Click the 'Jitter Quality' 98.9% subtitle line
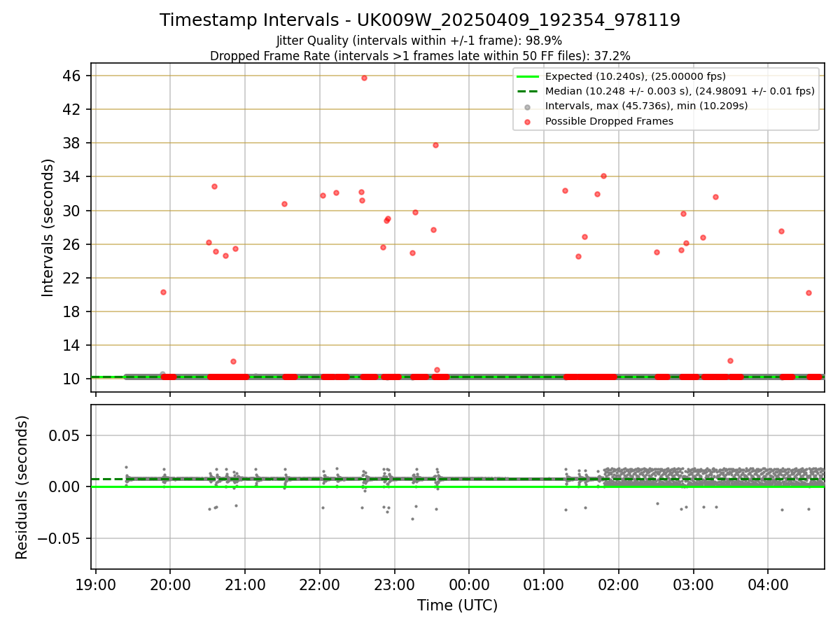This screenshot has width=840, height=630. (419, 41)
